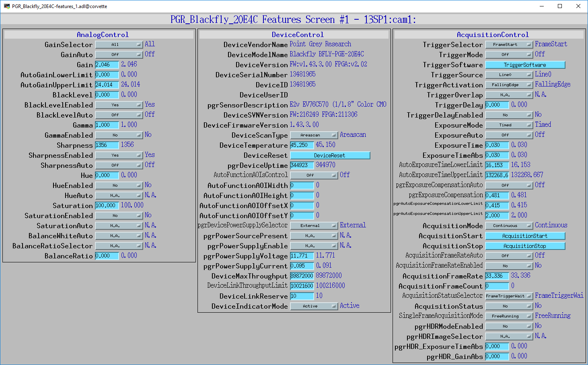Open the AcquisitionMode dropdown
This screenshot has width=588, height=365.
(509, 226)
